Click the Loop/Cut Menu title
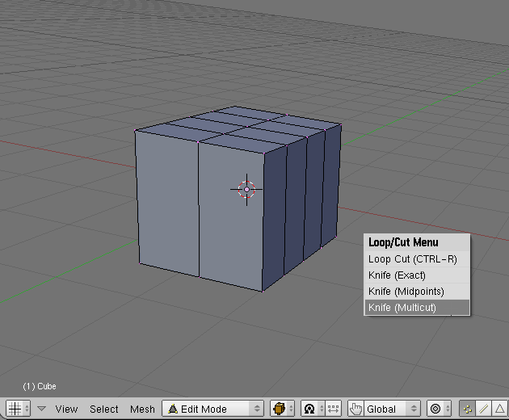509x420 pixels. tap(403, 242)
